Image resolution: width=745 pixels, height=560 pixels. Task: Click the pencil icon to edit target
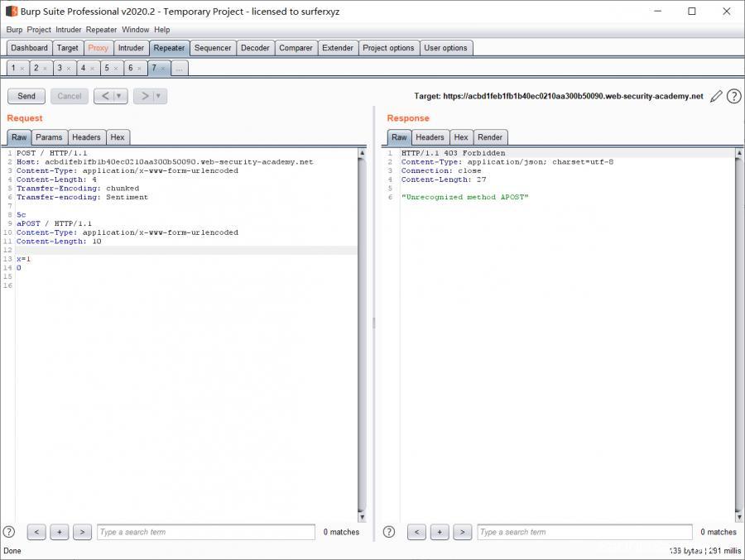pyautogui.click(x=717, y=97)
